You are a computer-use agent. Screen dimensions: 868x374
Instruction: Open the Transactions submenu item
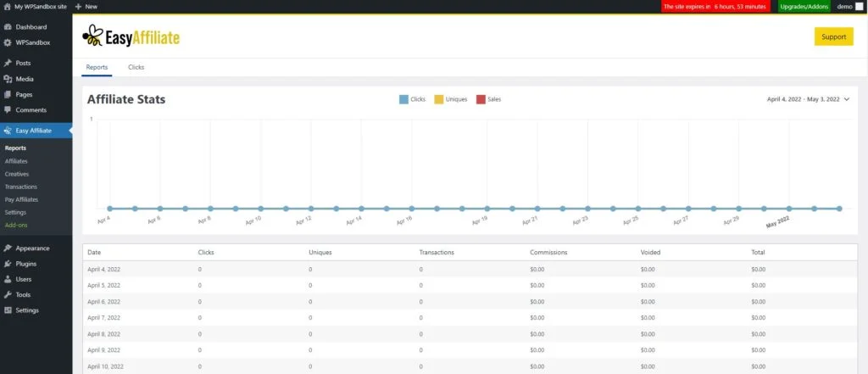point(21,187)
